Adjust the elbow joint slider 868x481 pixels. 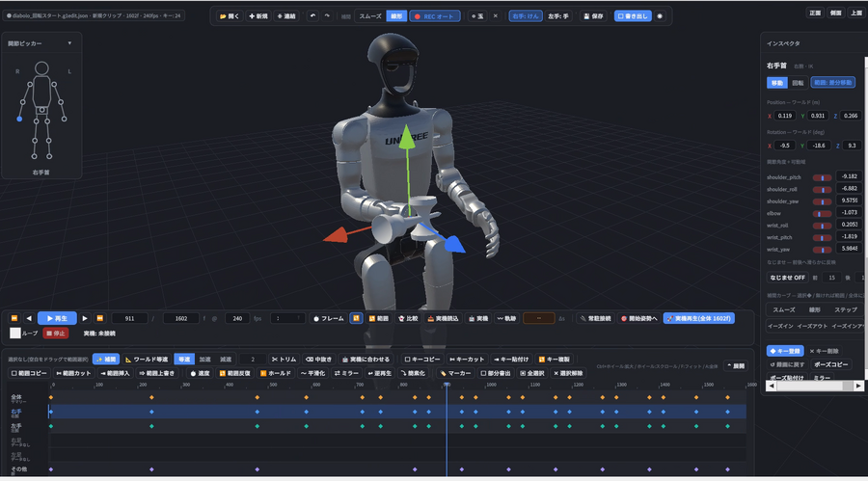point(822,213)
